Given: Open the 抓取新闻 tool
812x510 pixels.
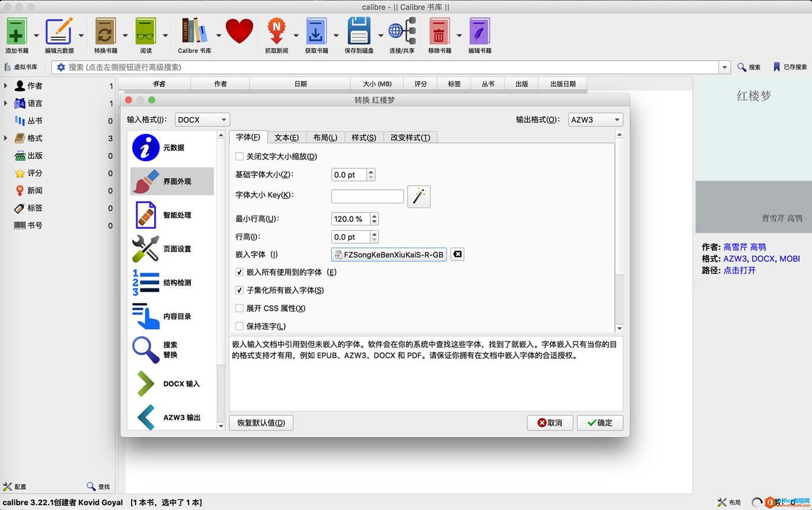Looking at the screenshot, I should point(277,34).
